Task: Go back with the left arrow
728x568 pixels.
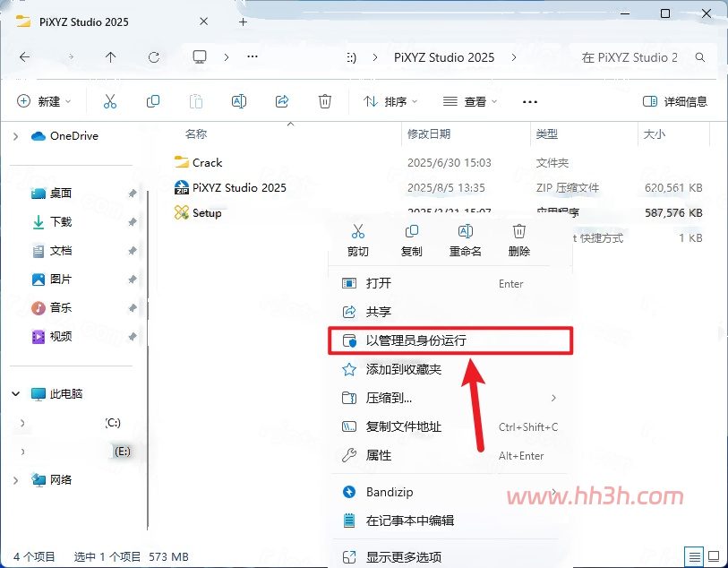Action: [24, 57]
